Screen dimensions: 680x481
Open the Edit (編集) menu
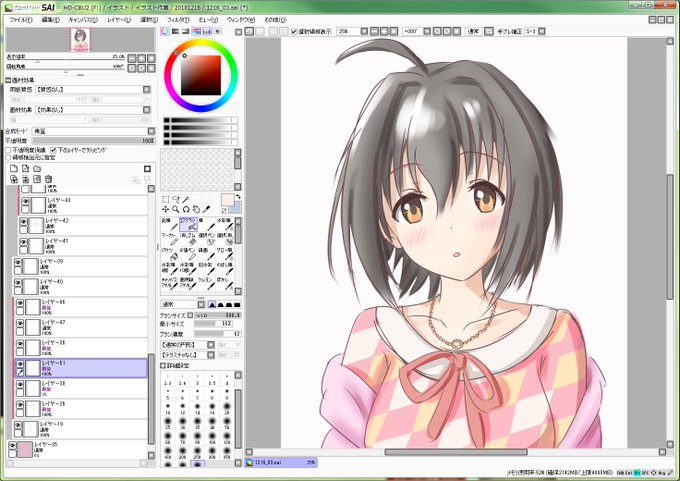50,20
